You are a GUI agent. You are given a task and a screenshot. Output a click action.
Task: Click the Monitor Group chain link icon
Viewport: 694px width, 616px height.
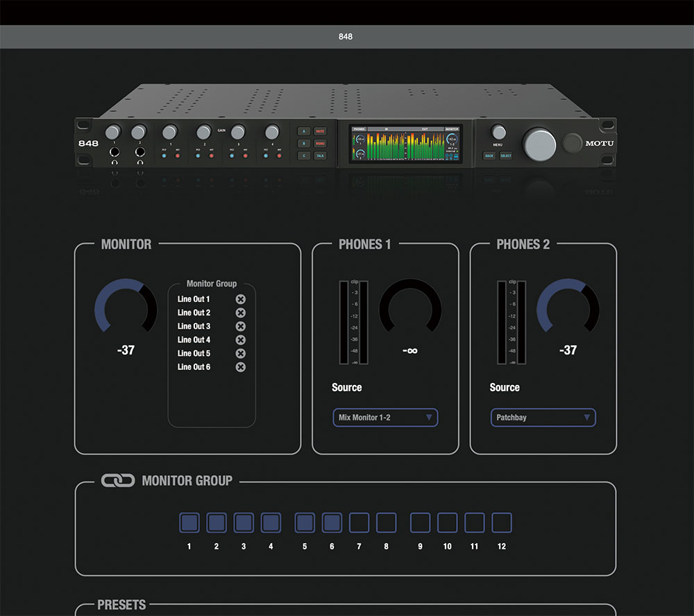pos(118,480)
